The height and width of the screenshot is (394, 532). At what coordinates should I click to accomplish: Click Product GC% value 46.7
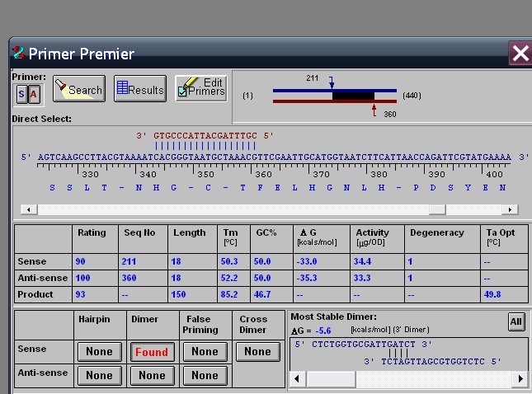pyautogui.click(x=262, y=294)
